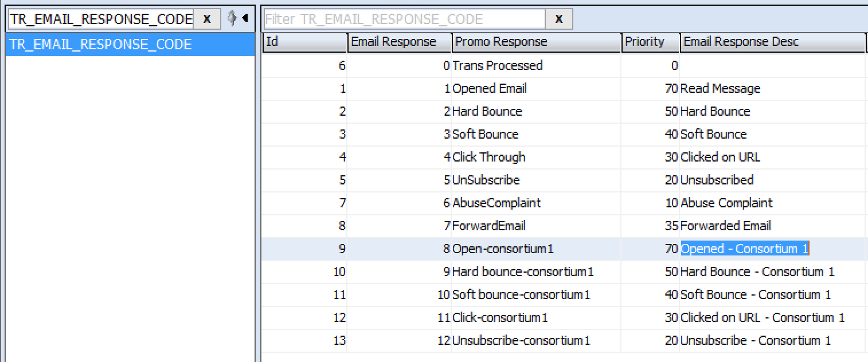The height and width of the screenshot is (362, 868).
Task: Select the 'AbuseComplaint' promo response cell
Action: 536,203
